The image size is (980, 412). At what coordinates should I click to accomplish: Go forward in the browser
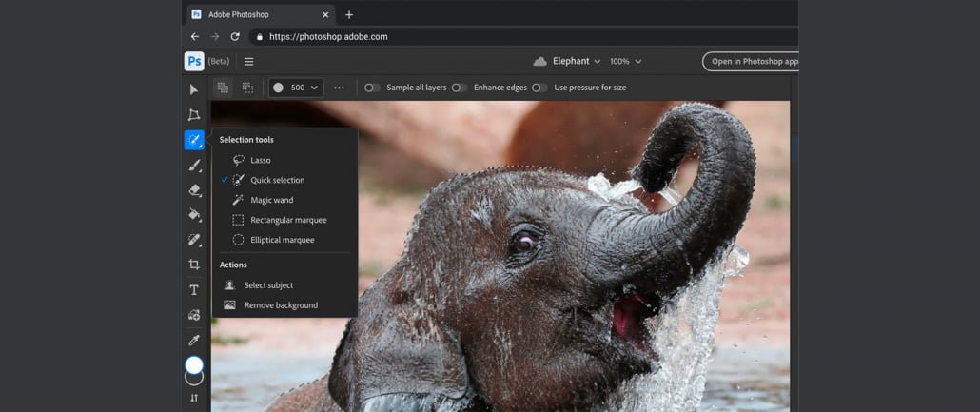coord(215,37)
